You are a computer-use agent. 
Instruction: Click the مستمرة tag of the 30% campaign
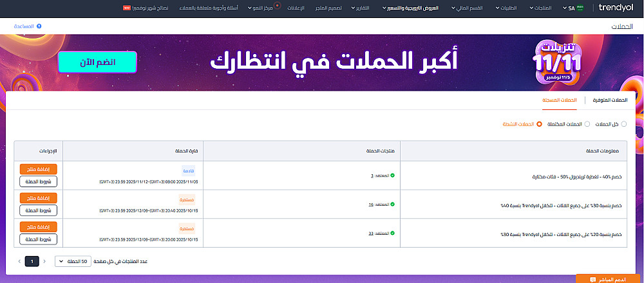coord(187,200)
